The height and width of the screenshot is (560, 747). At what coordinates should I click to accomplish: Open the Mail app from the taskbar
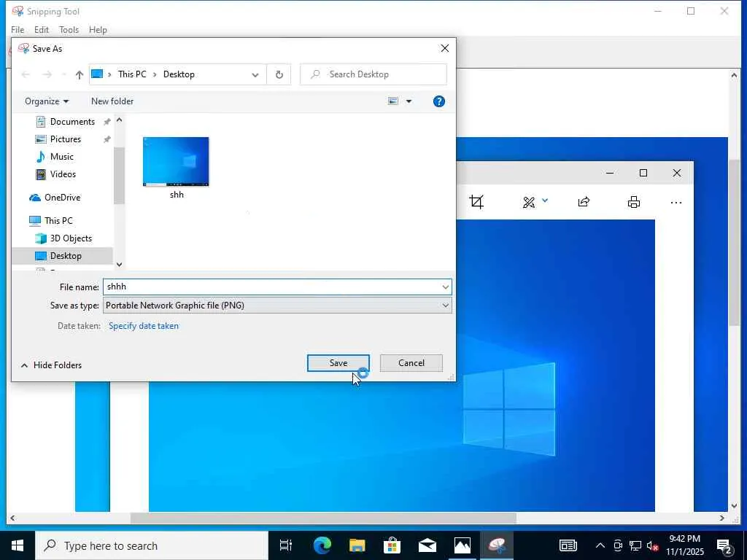tap(427, 545)
